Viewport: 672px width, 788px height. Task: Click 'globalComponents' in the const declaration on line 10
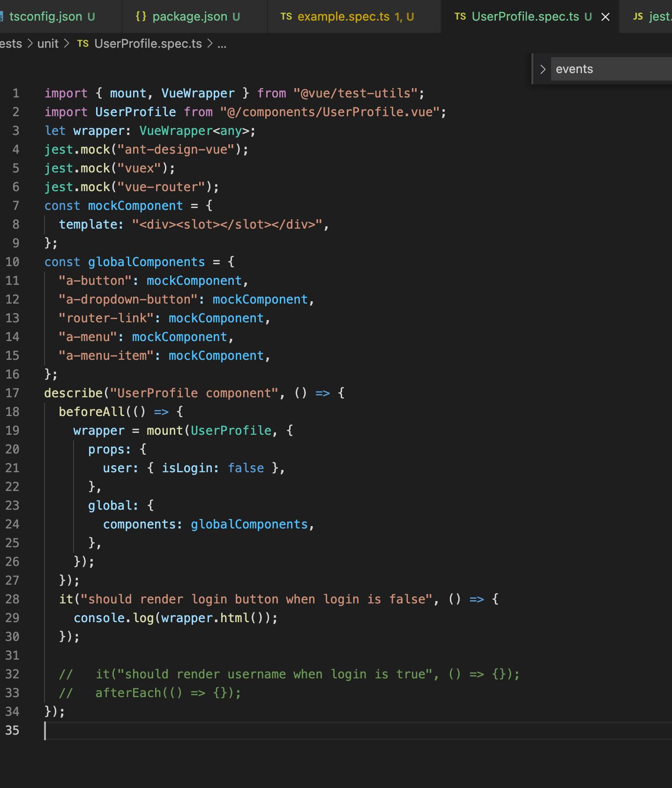[x=147, y=262]
